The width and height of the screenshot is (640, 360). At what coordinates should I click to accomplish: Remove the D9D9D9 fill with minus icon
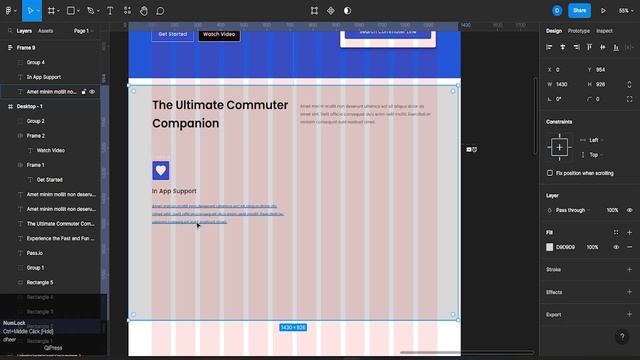click(x=629, y=247)
